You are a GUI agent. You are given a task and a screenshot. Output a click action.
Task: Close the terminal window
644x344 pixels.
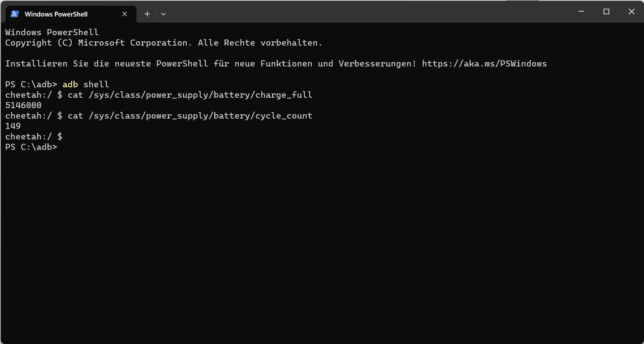click(x=631, y=12)
